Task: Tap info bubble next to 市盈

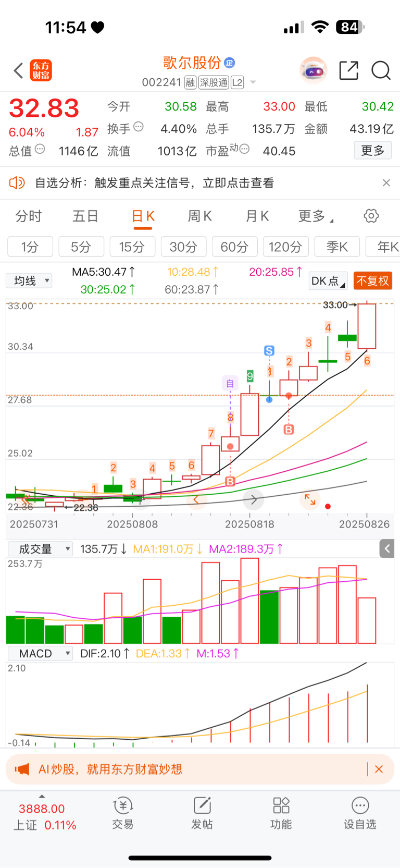Action: [x=244, y=149]
